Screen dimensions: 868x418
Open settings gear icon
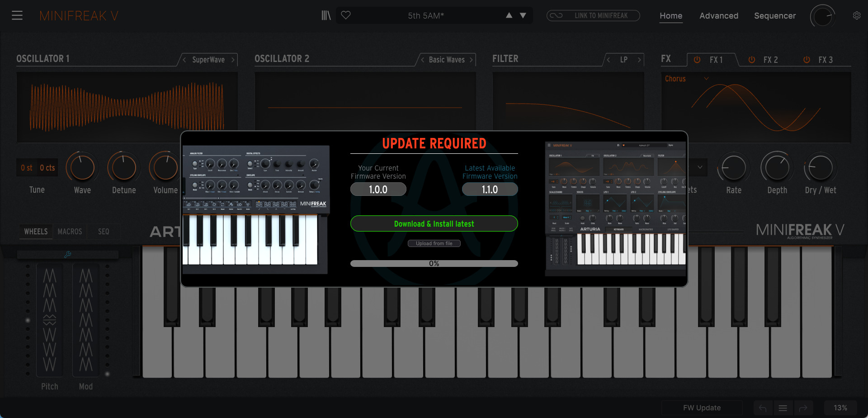pos(857,15)
